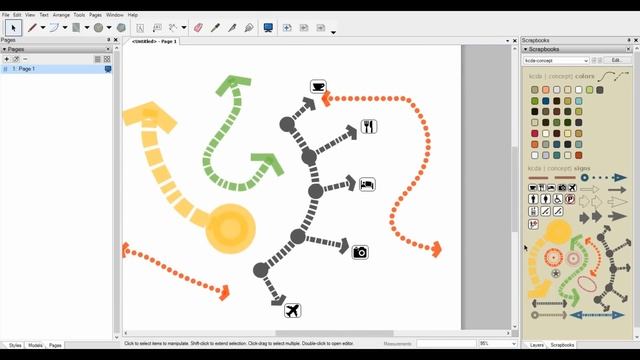Pick the Line drawing tool
This screenshot has height=360, width=640.
pos(32,28)
